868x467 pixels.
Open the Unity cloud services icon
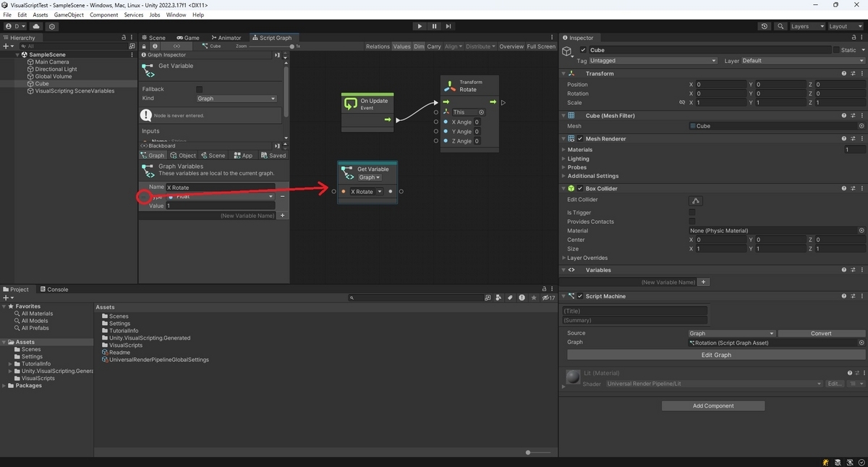click(x=37, y=26)
